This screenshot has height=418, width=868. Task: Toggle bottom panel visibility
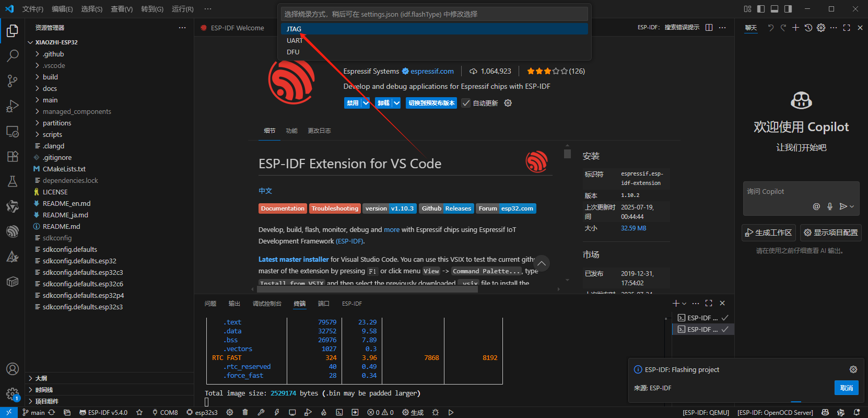[x=775, y=9]
